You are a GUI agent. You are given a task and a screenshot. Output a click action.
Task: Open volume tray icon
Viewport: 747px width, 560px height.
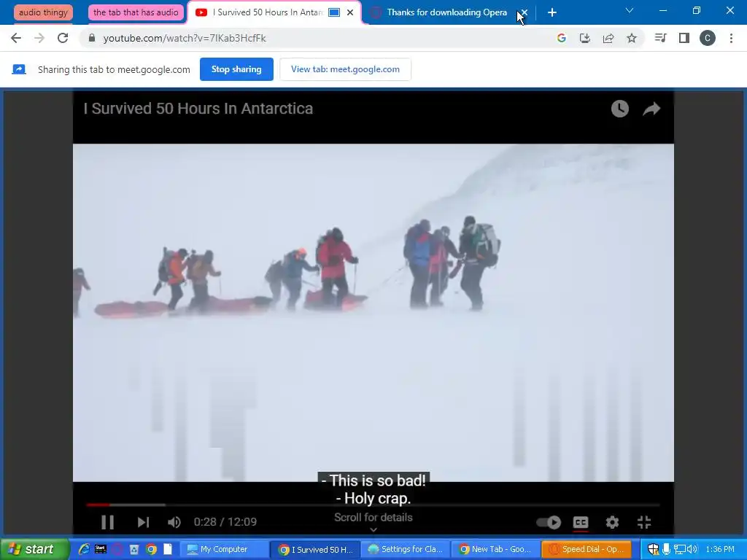pos(692,550)
